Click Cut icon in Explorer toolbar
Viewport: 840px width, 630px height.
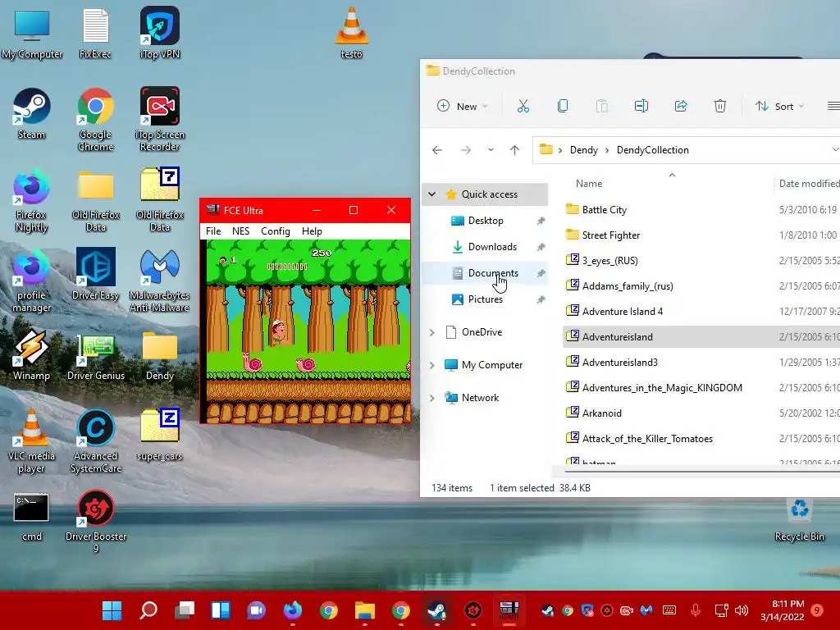click(x=523, y=106)
